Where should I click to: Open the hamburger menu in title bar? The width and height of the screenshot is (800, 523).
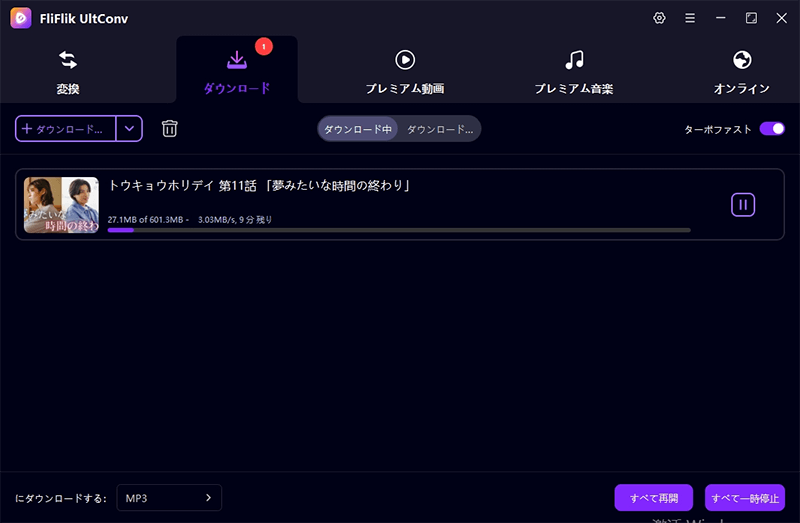pyautogui.click(x=689, y=18)
